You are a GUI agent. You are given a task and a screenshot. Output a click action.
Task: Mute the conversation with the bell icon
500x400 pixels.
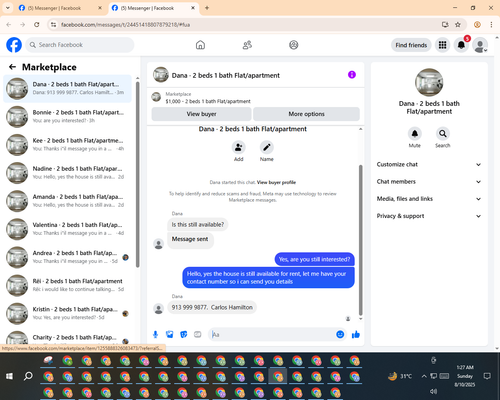[x=415, y=134]
